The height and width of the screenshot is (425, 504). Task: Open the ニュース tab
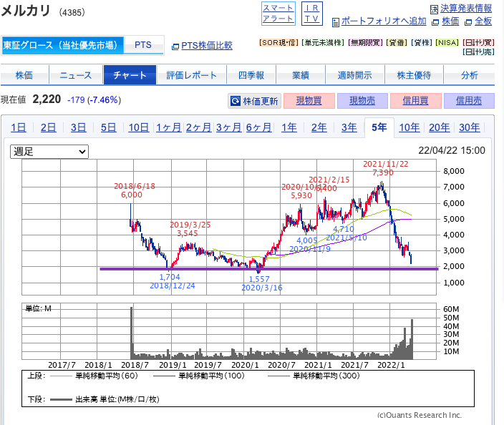tap(76, 75)
